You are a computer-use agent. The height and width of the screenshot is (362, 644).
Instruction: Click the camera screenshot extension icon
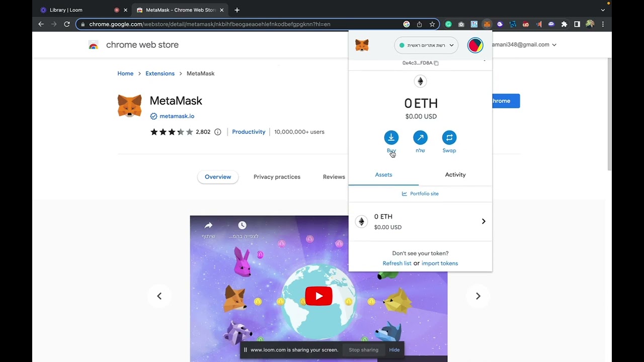coord(461,24)
